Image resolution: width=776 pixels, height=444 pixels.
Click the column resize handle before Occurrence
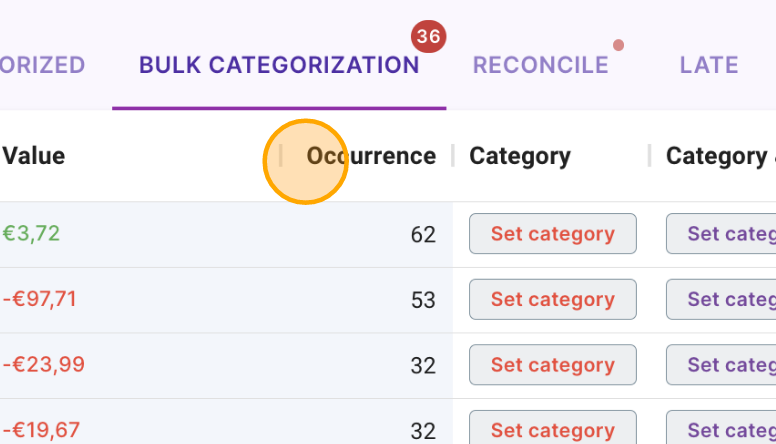[x=281, y=156]
